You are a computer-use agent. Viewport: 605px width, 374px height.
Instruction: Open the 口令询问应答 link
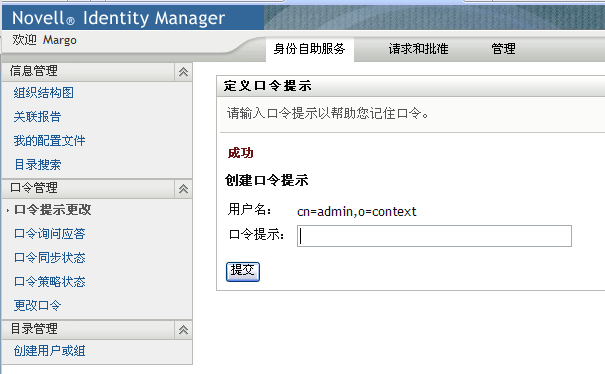coord(49,234)
